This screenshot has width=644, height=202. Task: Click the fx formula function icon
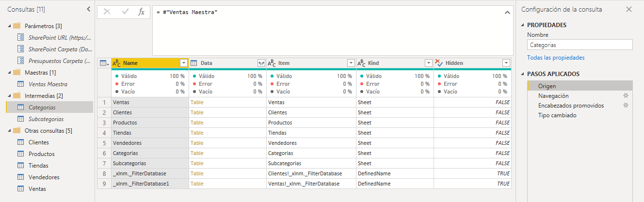[141, 12]
